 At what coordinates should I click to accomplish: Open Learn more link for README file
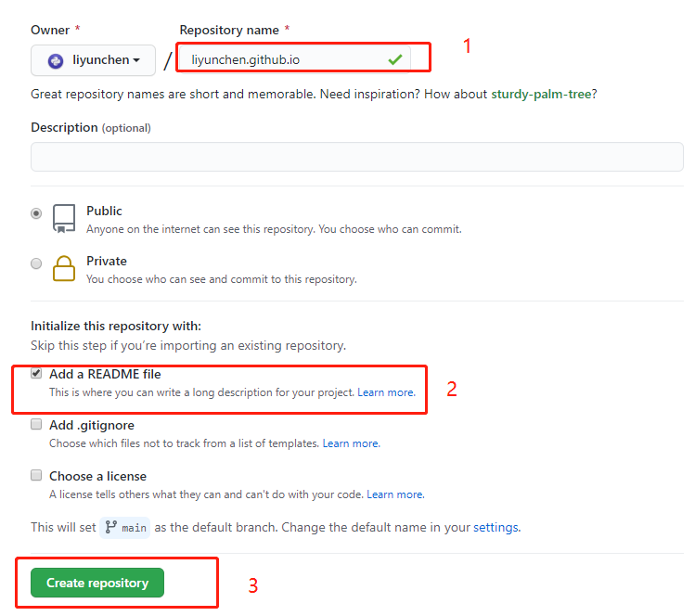387,392
